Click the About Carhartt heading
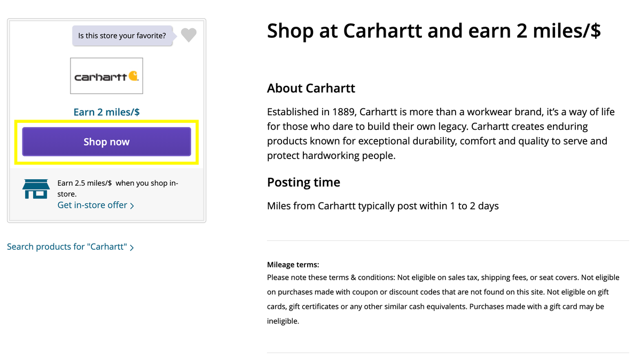Screen dimensions: 641x364 tap(311, 88)
